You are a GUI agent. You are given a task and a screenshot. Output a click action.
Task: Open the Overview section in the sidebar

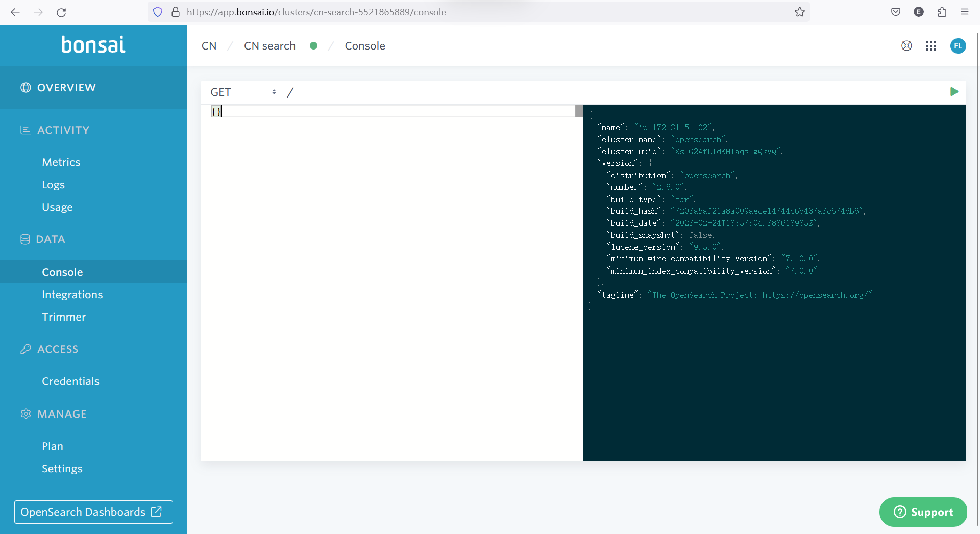click(x=66, y=88)
